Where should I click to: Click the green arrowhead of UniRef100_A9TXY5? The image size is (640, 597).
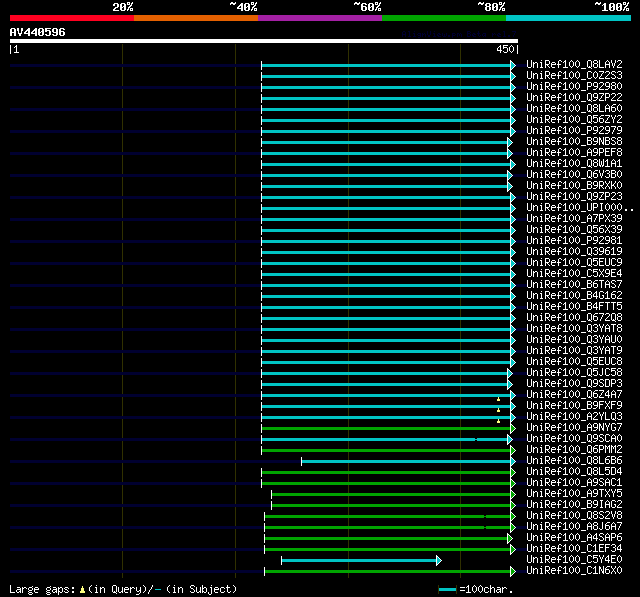point(513,495)
